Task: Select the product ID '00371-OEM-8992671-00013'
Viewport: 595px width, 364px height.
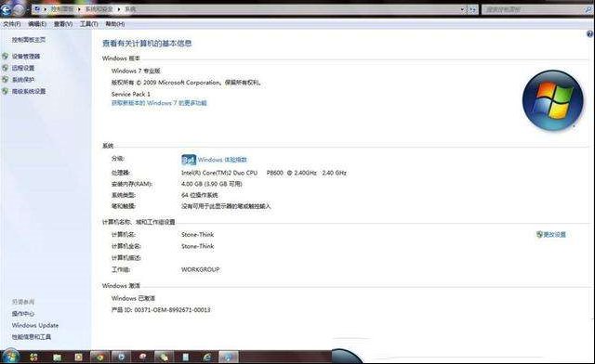Action: click(172, 310)
